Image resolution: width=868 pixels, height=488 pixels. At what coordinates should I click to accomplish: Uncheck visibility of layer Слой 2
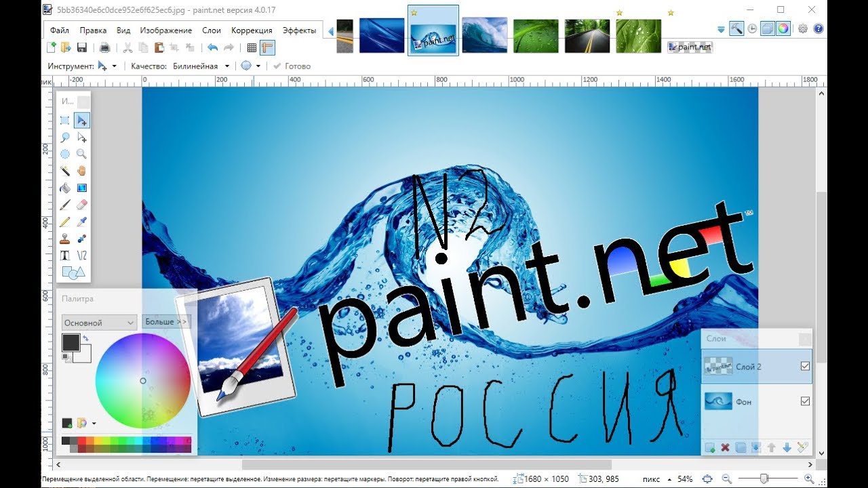[805, 366]
